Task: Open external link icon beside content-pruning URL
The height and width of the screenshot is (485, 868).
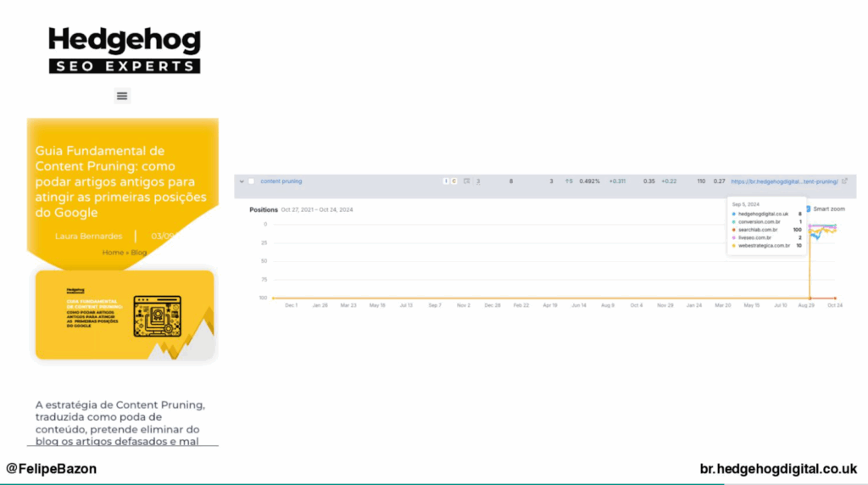Action: [844, 181]
